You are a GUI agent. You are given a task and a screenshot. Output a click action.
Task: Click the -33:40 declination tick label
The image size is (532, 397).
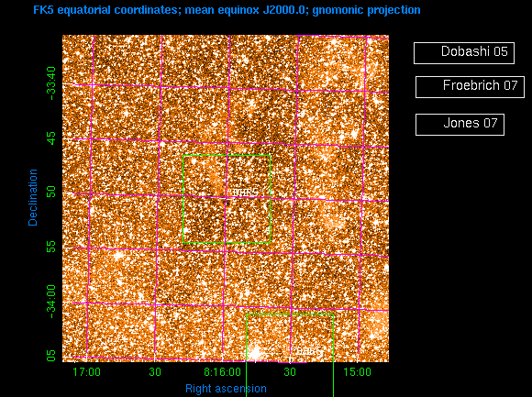coord(50,83)
